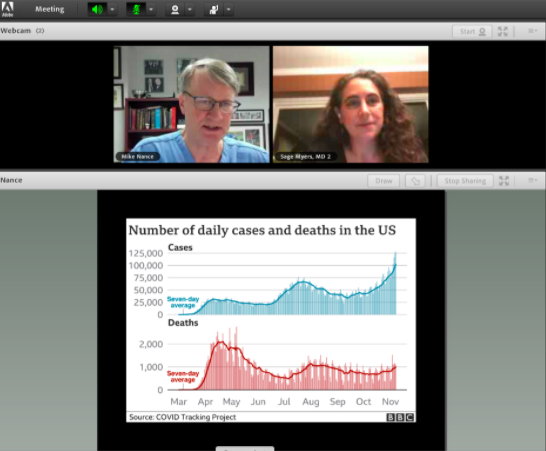546x451 pixels.
Task: Open the Webcam pod options menu
Action: pos(532,31)
